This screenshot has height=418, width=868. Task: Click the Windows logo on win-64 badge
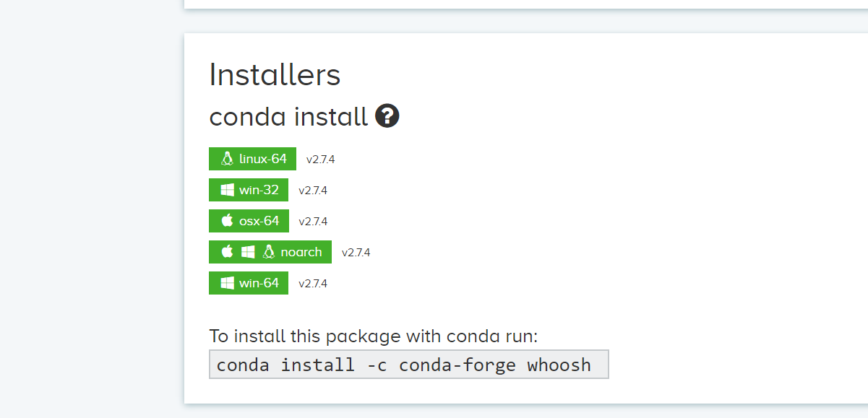point(227,283)
